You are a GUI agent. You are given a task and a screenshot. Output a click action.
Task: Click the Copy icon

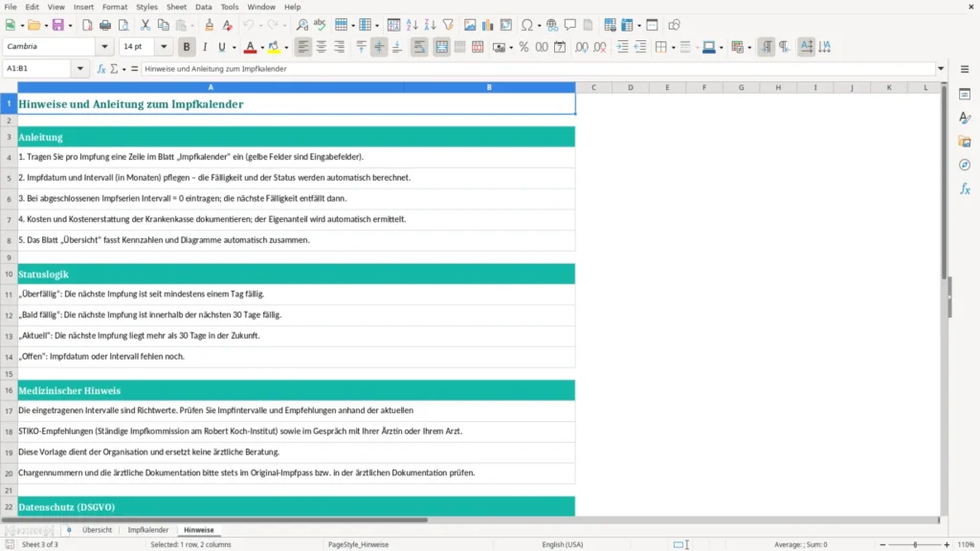163,25
